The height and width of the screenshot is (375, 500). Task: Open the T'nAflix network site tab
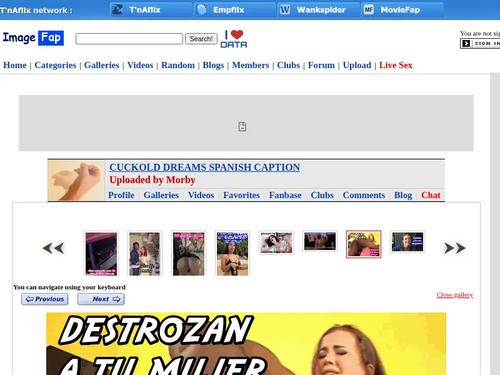151,10
